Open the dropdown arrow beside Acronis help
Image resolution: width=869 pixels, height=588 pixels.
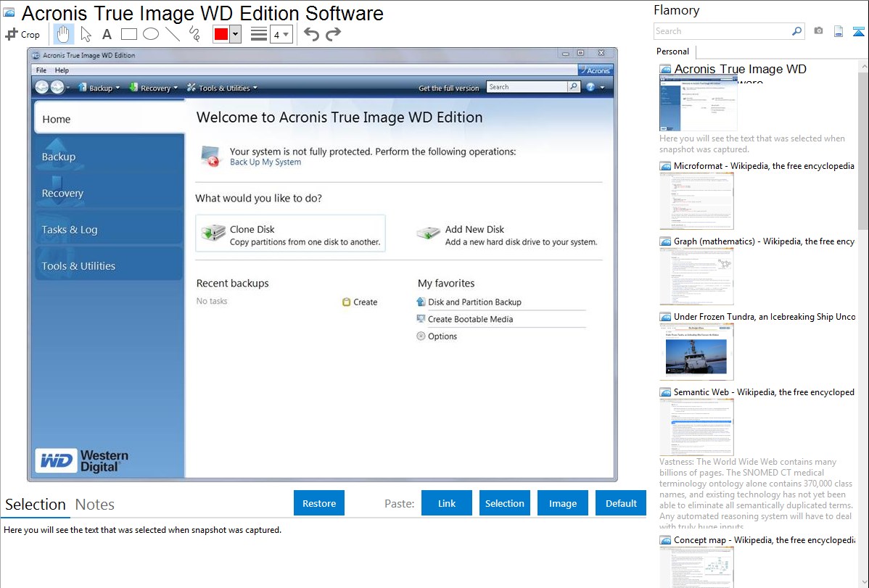pos(603,87)
